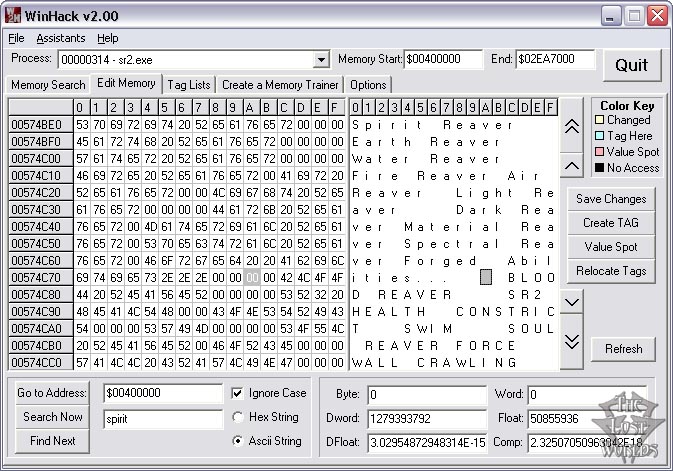Select the Edit Memory tab

[126, 83]
